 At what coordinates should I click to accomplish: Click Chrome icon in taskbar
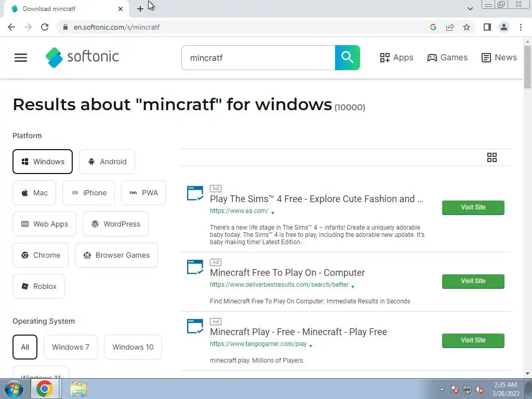point(45,389)
